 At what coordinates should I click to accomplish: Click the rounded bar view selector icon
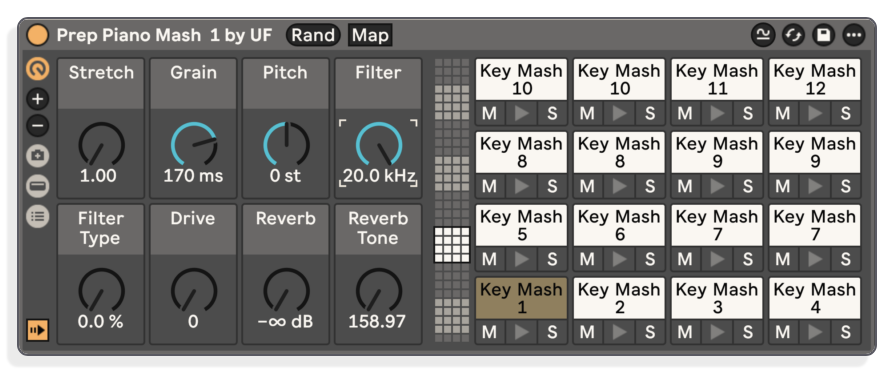[x=38, y=186]
